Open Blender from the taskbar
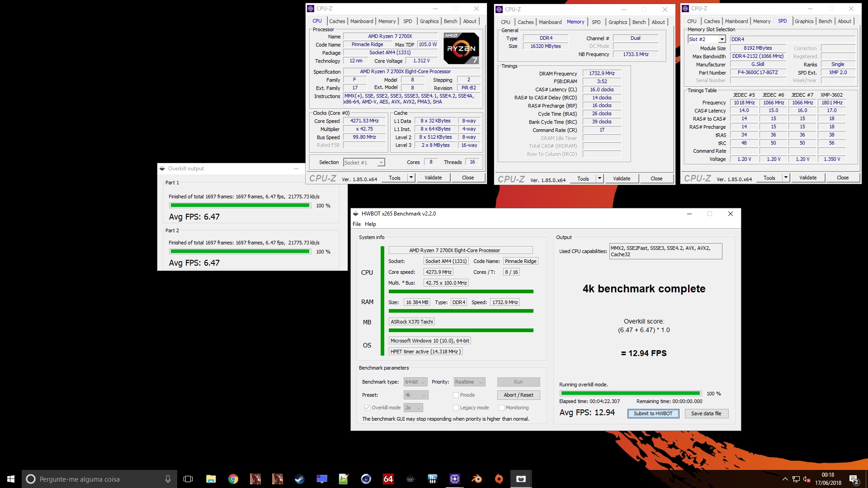 coord(476,479)
